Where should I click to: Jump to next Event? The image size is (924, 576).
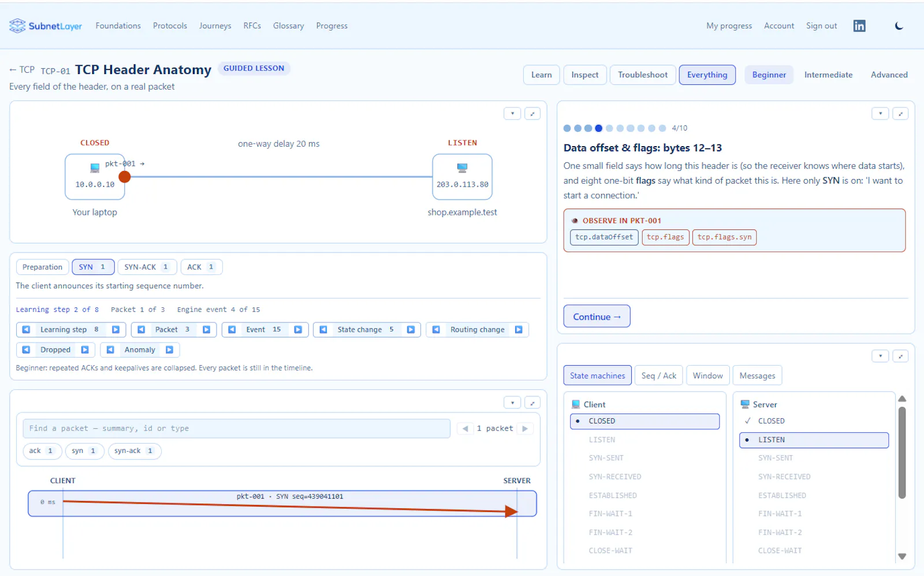point(298,329)
